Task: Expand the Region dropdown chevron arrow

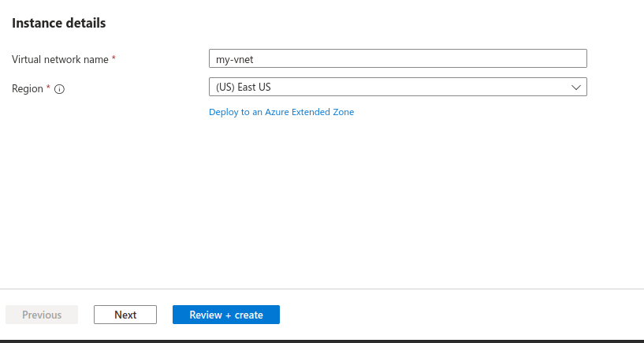Action: click(x=575, y=87)
